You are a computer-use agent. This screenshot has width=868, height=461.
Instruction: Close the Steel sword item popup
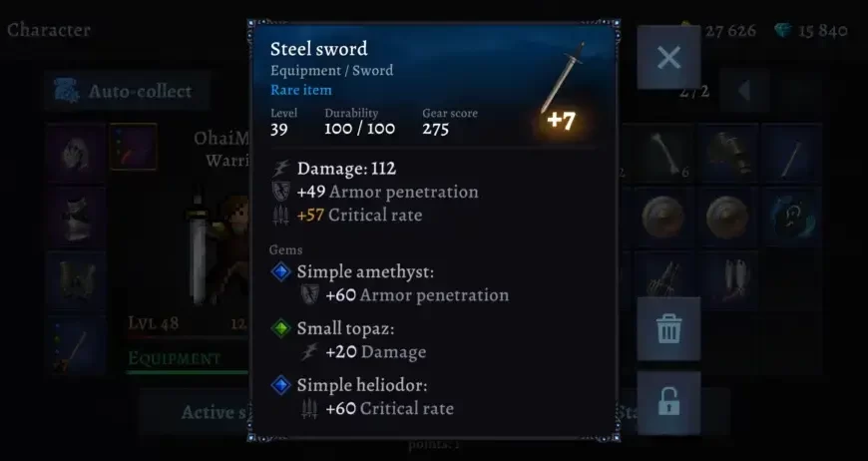coord(668,57)
